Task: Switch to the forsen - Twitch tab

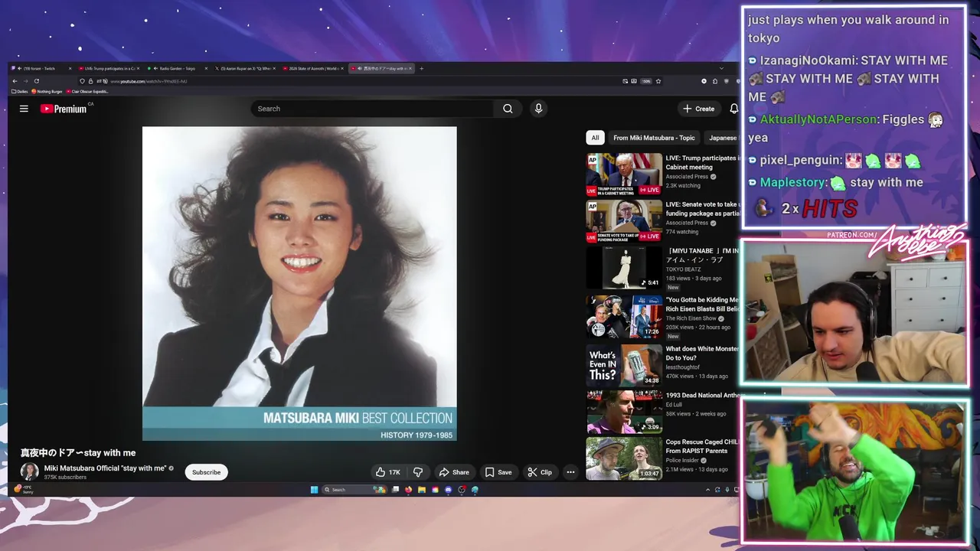Action: tap(42, 68)
